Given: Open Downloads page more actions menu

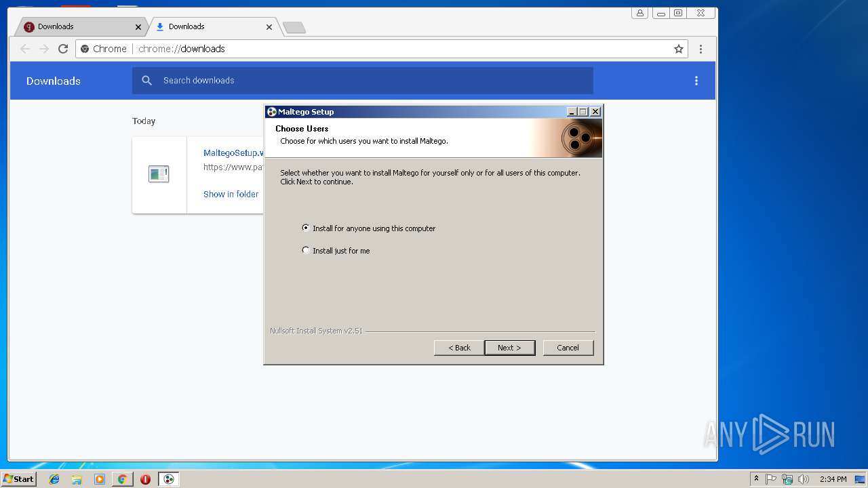Looking at the screenshot, I should click(696, 81).
